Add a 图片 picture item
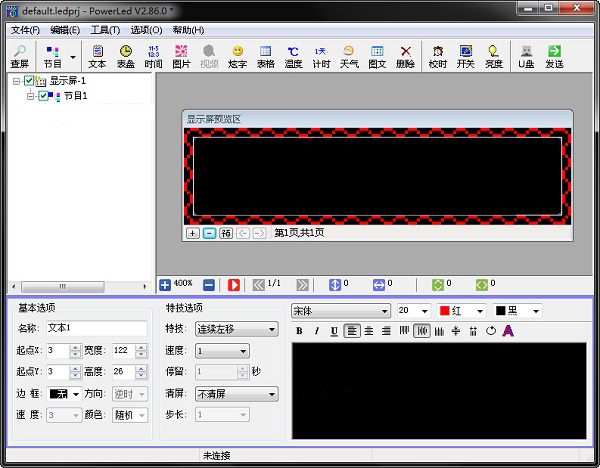Viewport: 600px width, 468px height. [181, 57]
